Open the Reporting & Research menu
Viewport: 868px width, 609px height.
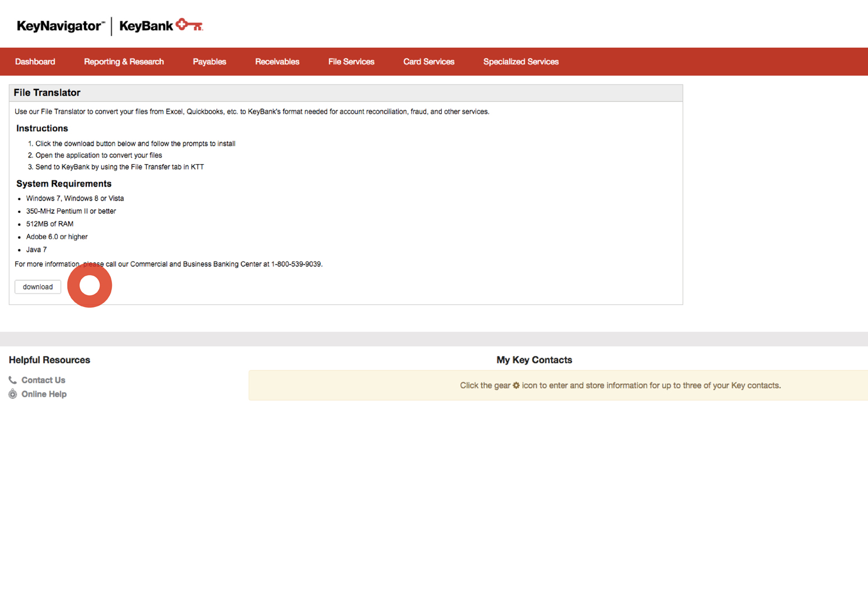[124, 62]
